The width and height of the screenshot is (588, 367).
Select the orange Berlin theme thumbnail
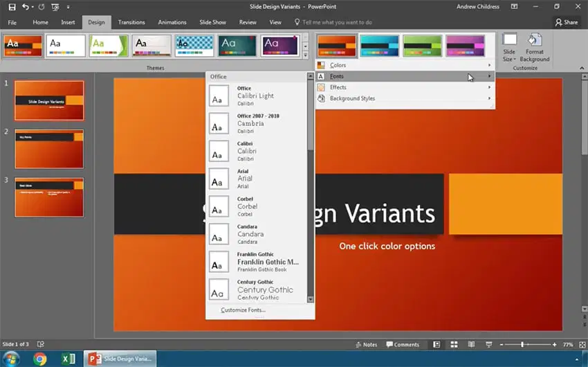tap(24, 46)
